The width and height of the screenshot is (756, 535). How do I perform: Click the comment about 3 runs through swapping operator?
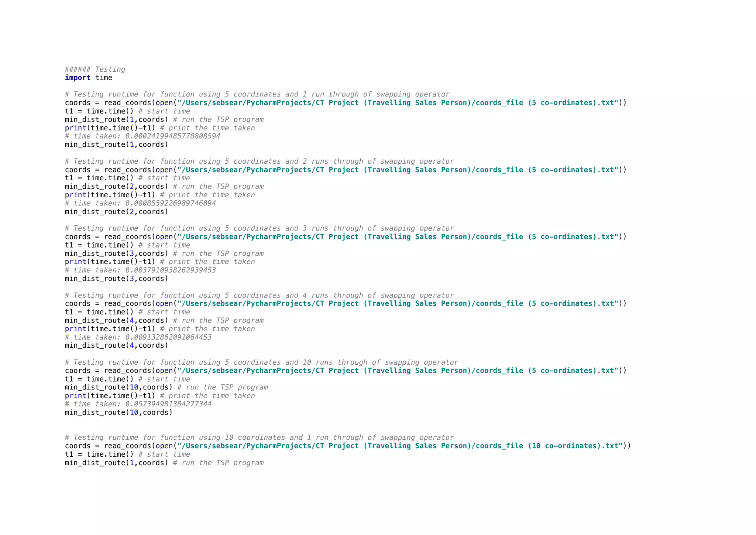coord(259,228)
